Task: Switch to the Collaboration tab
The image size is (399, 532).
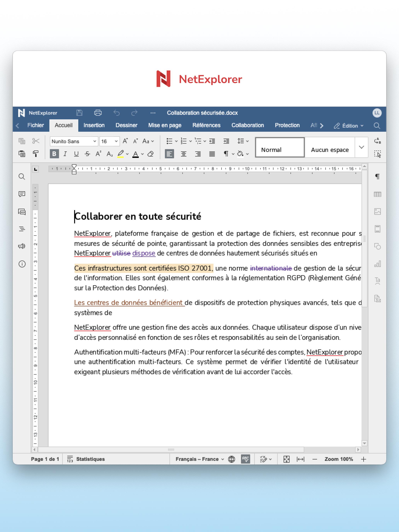Action: (248, 125)
